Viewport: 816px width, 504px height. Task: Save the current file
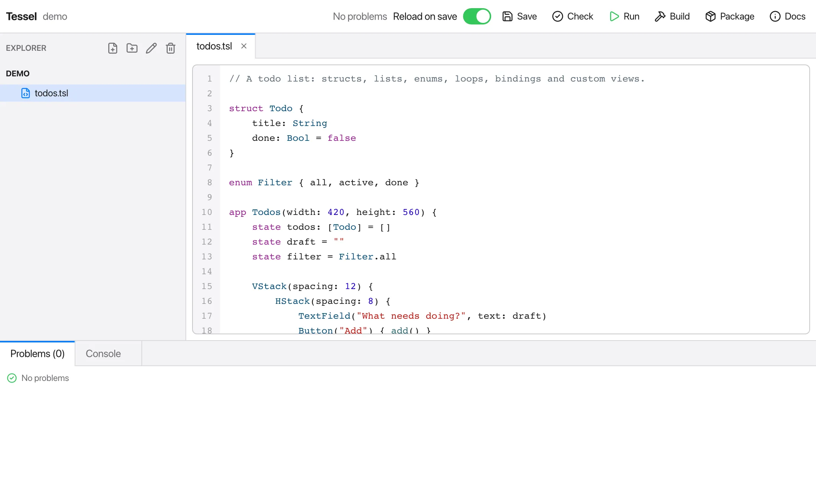(x=519, y=16)
